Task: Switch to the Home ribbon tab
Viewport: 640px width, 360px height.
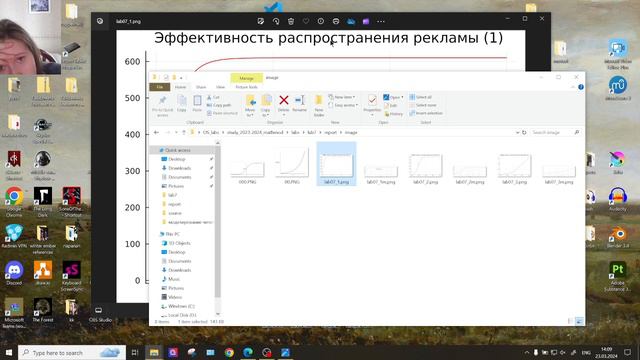Action: pyautogui.click(x=180, y=87)
